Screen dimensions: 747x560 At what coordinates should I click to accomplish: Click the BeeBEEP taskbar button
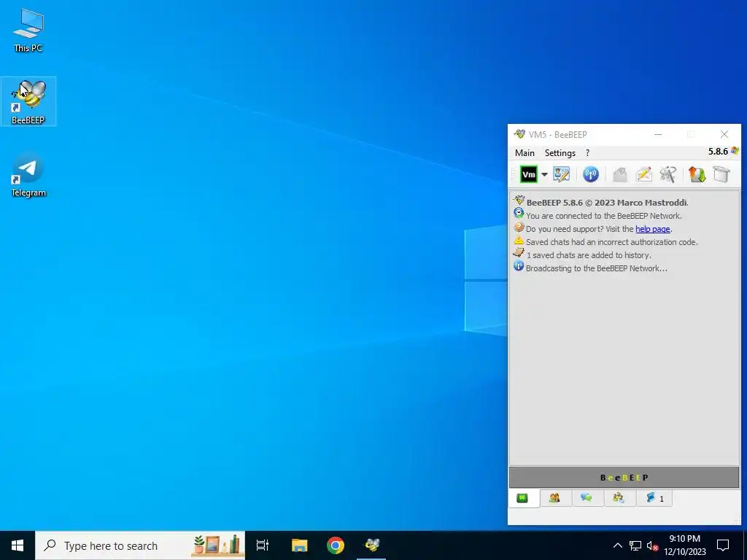(x=371, y=545)
